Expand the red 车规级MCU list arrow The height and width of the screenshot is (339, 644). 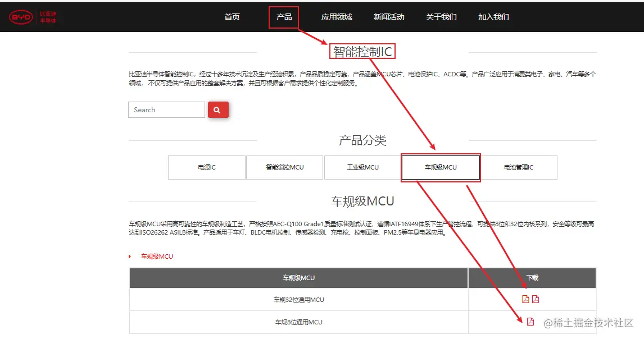pos(130,256)
